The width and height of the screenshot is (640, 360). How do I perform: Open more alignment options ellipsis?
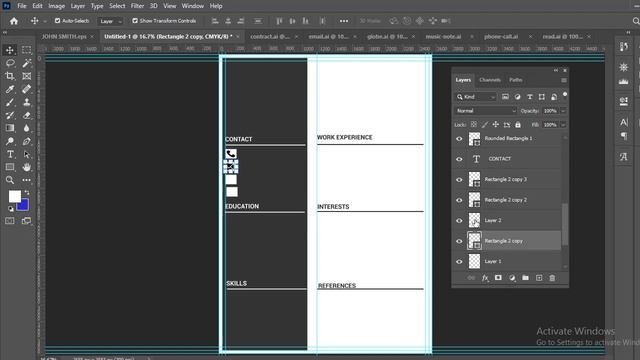tap(344, 21)
